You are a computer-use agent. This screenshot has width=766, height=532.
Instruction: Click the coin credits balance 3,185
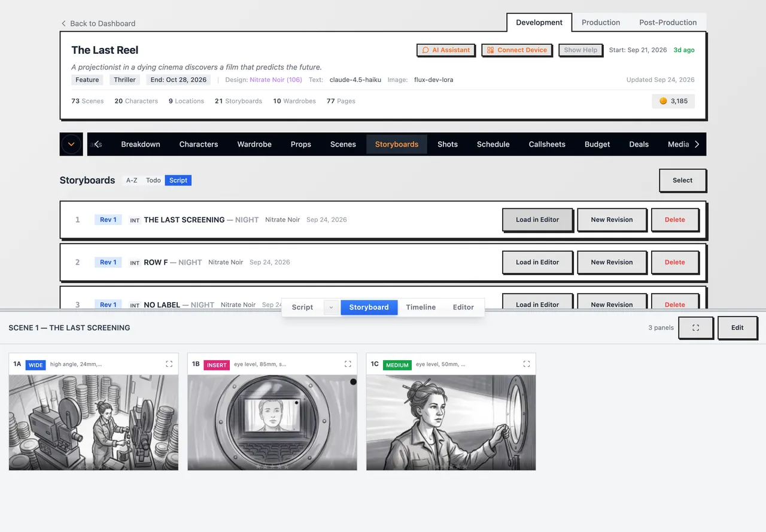[x=673, y=101]
